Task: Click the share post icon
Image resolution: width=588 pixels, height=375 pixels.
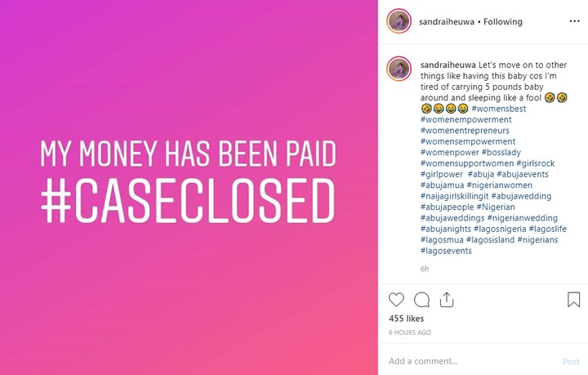Action: coord(446,300)
